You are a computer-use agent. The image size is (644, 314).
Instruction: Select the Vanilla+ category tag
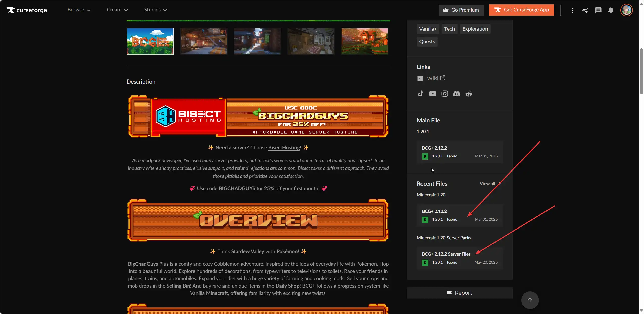428,29
